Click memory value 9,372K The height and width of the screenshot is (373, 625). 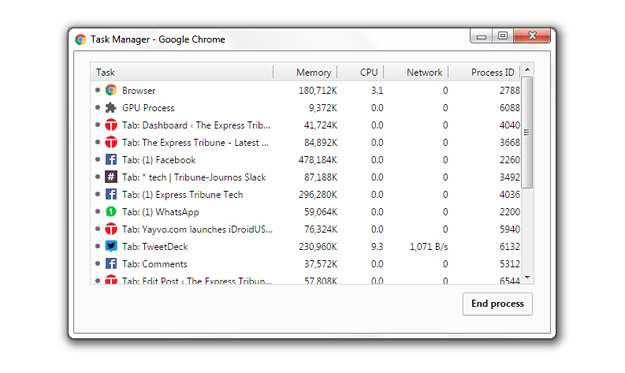click(322, 108)
